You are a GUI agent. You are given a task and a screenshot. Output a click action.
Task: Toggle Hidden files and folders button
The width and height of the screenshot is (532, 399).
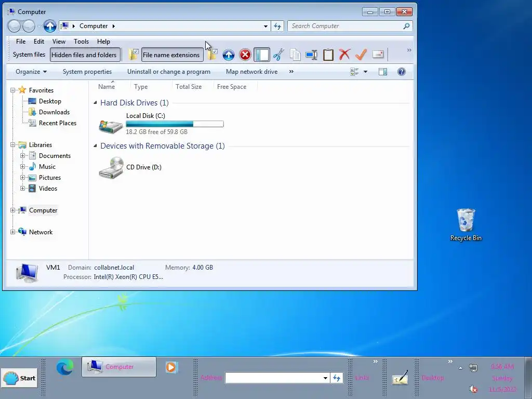tap(85, 55)
